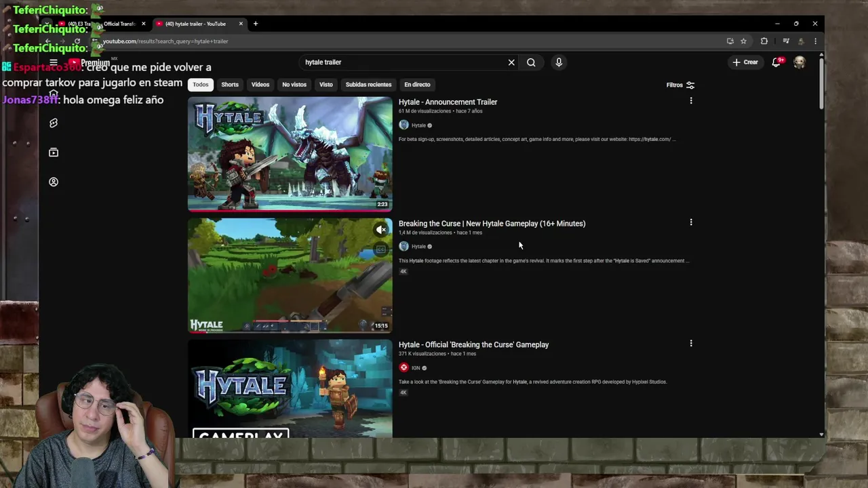
Task: Open a new browser tab
Action: point(256,24)
